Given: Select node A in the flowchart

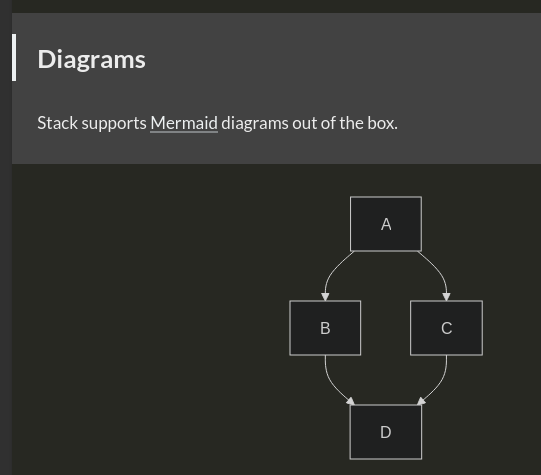Looking at the screenshot, I should click(386, 224).
